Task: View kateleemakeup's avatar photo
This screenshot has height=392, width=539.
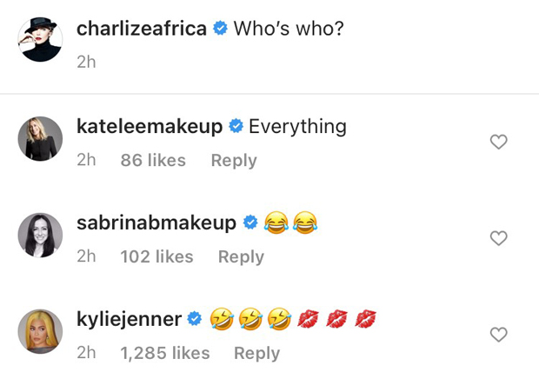Action: tap(40, 138)
